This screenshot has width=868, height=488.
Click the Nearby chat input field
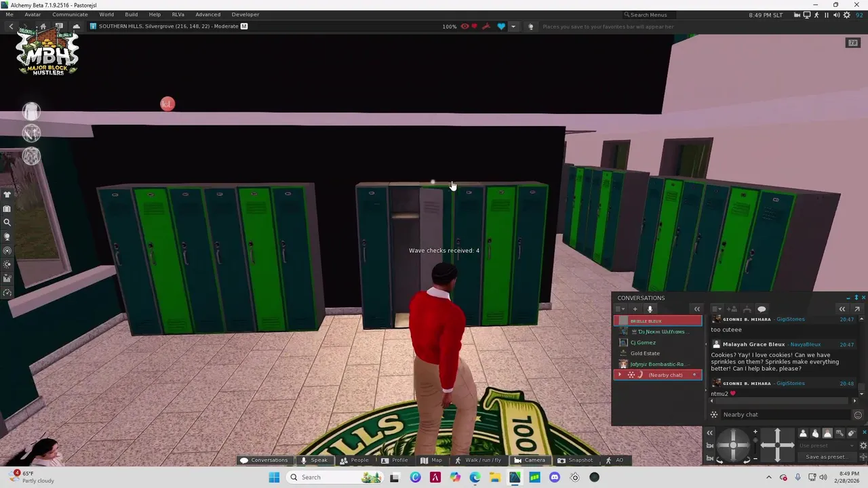click(x=785, y=415)
